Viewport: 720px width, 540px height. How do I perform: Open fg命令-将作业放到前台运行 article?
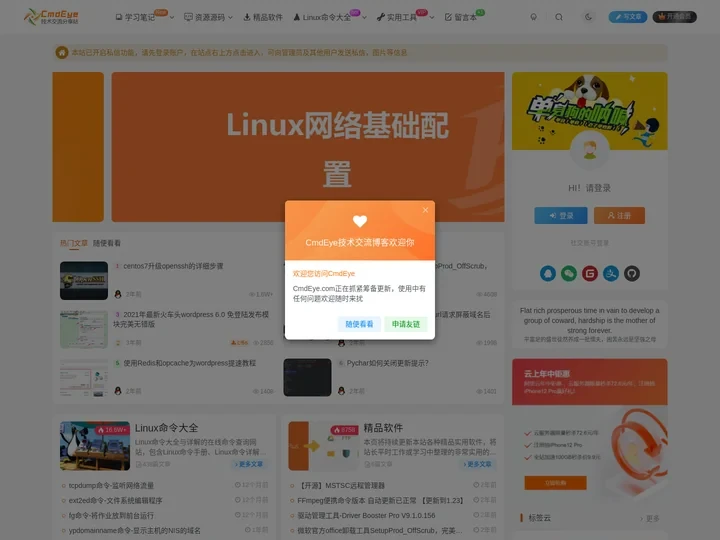click(x=111, y=516)
